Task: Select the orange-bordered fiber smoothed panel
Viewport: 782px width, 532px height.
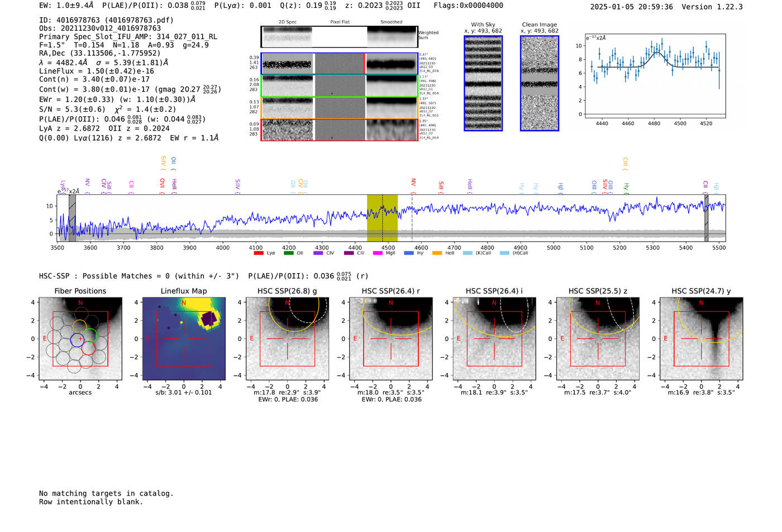Action: click(392, 108)
